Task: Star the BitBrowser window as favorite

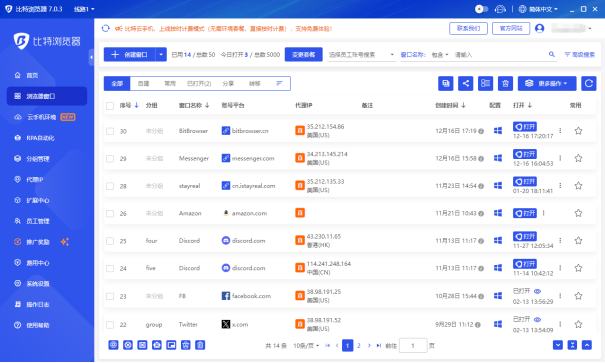Action: pos(578,131)
